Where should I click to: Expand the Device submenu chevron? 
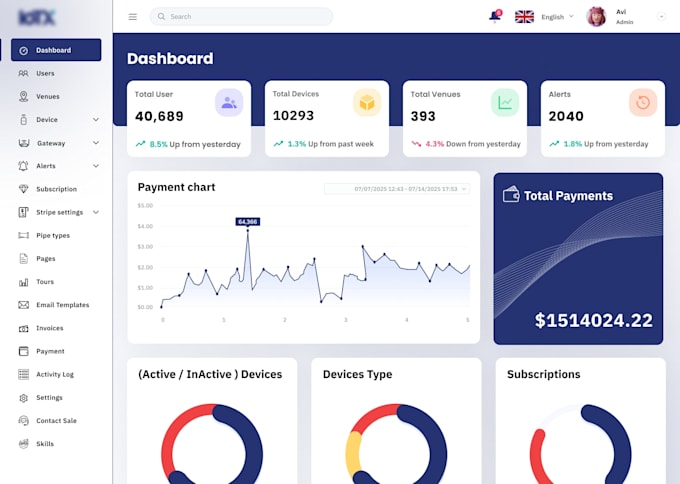[96, 120]
